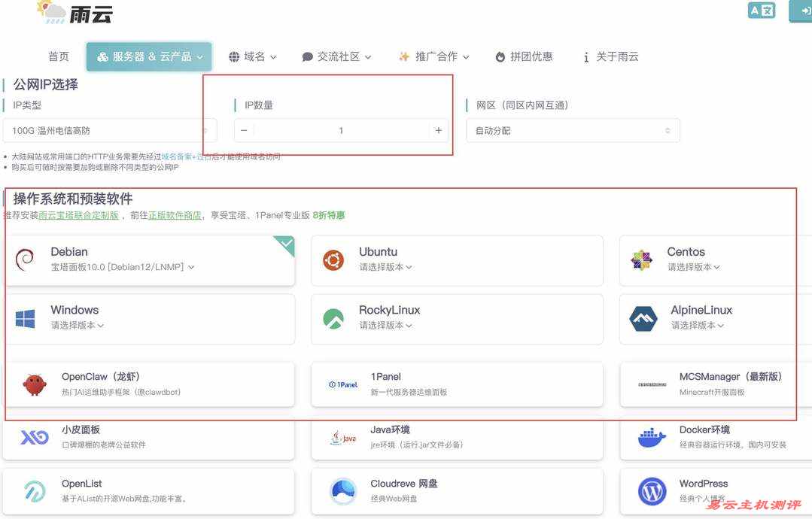
Task: Expand the RockyLinux 请选择版本 dropdown
Action: [385, 326]
